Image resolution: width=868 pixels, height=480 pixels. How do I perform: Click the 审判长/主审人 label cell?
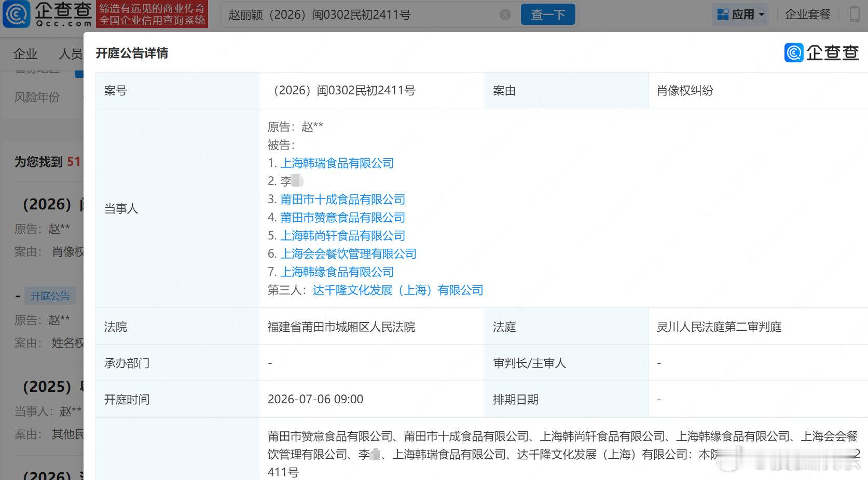[567, 363]
